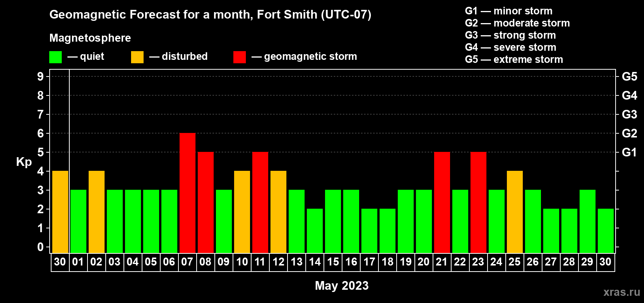Select the orange bar for day 12
Screen dimensions: 644x303
(x=278, y=212)
